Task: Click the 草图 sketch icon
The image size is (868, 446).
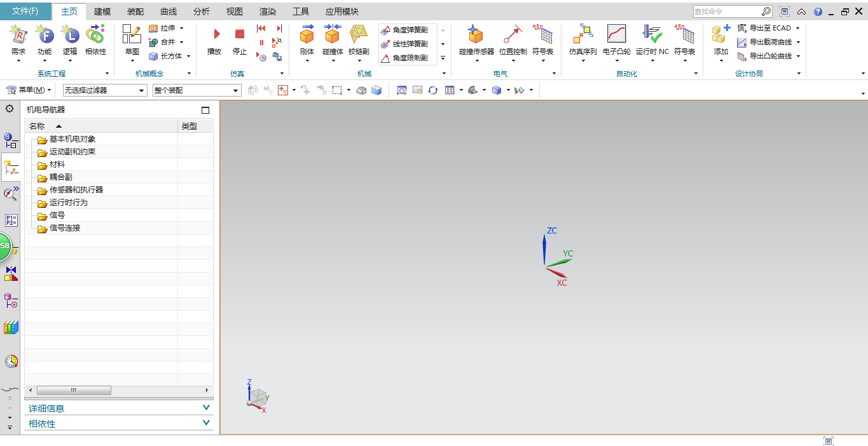Action: click(x=132, y=36)
